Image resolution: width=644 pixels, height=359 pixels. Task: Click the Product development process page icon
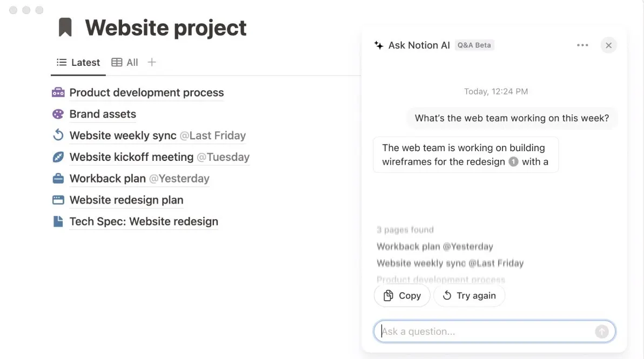[58, 92]
